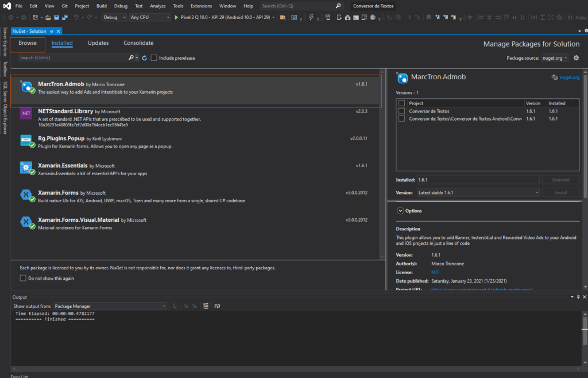Toggle the select-all Project header checkbox
This screenshot has height=378, width=588.
401,103
